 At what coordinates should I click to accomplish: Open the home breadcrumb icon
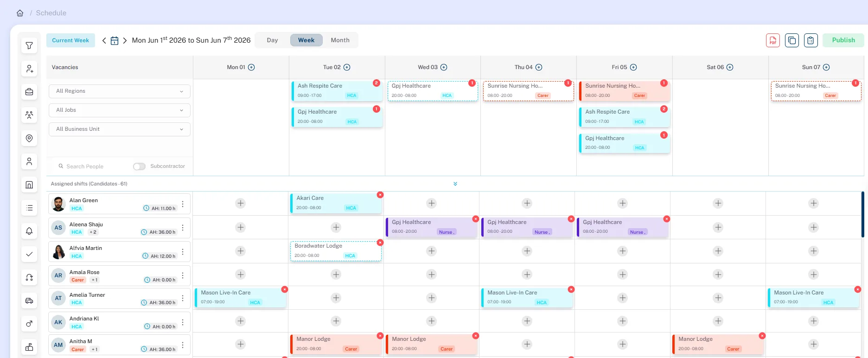pos(20,13)
